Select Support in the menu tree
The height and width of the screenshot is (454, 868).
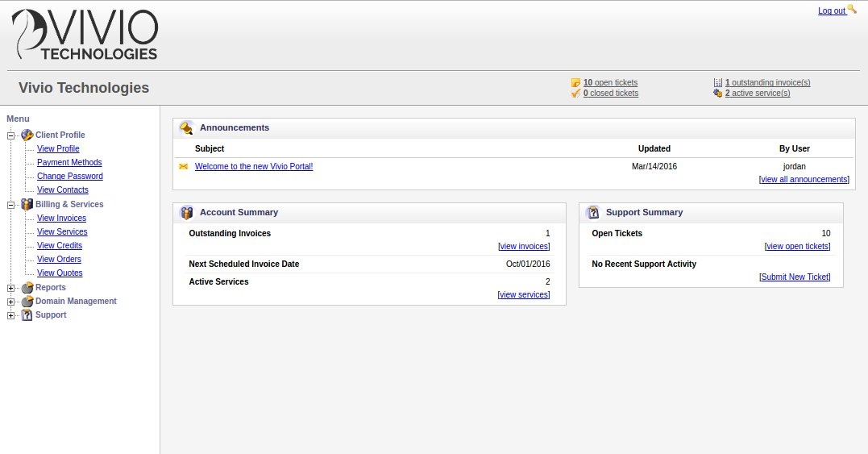point(51,315)
